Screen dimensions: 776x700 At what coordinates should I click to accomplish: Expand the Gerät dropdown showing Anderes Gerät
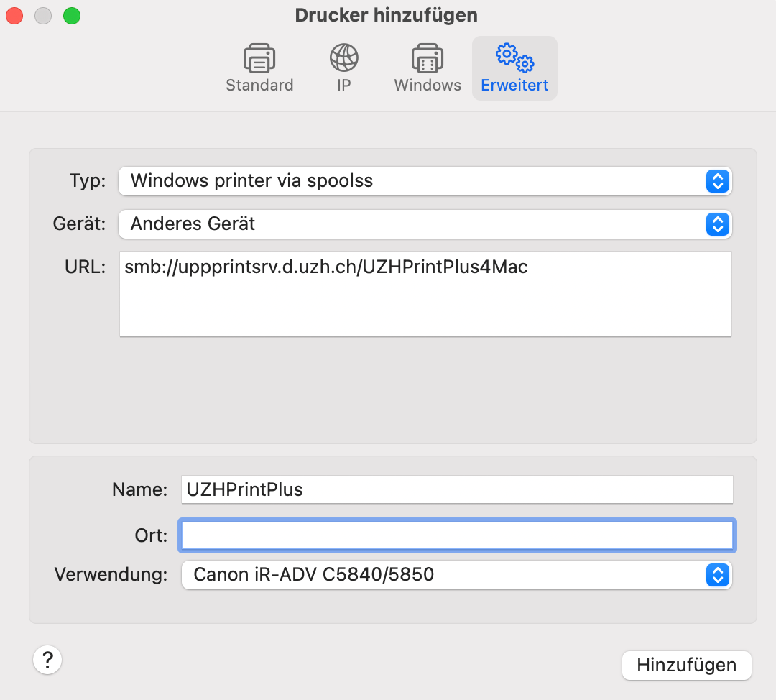coord(424,224)
